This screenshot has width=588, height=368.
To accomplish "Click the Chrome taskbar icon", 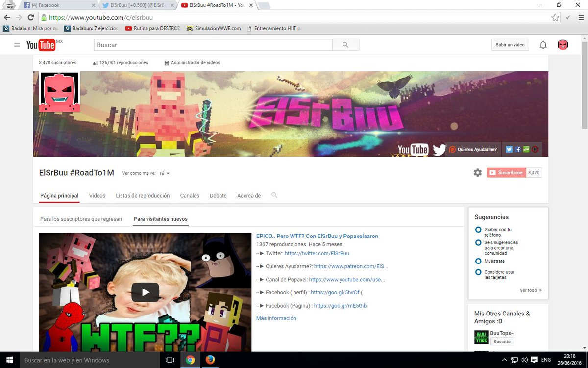I will tap(190, 360).
